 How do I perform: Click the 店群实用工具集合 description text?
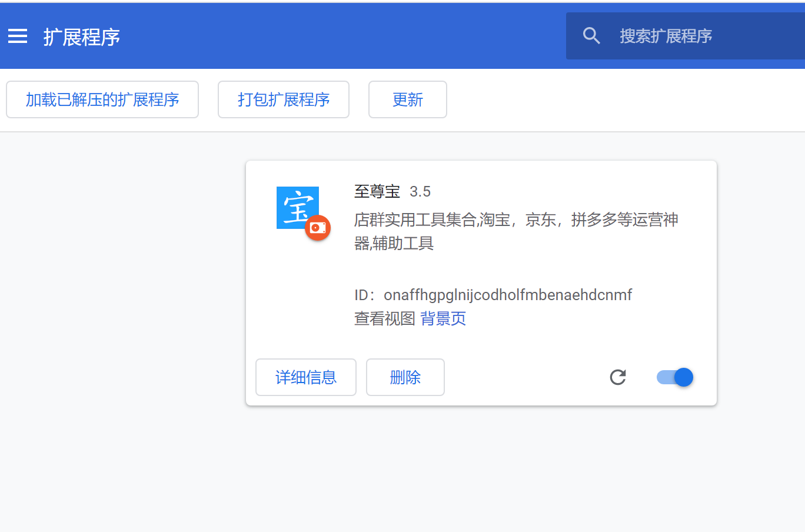pos(516,231)
